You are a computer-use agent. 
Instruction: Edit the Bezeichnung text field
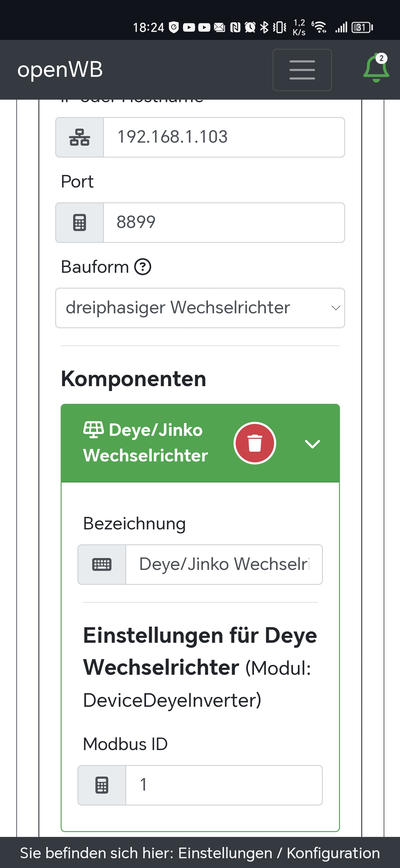click(223, 564)
